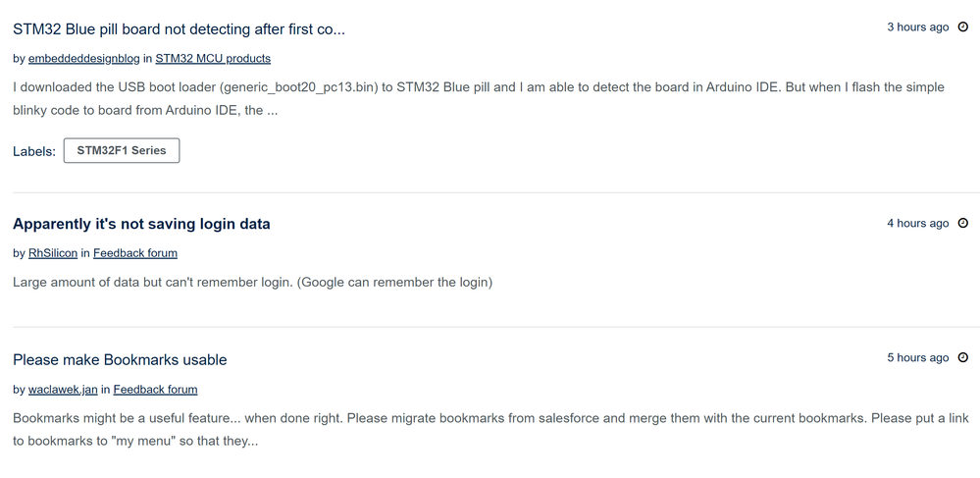Click clock icon beside 5 hours ago

click(962, 358)
